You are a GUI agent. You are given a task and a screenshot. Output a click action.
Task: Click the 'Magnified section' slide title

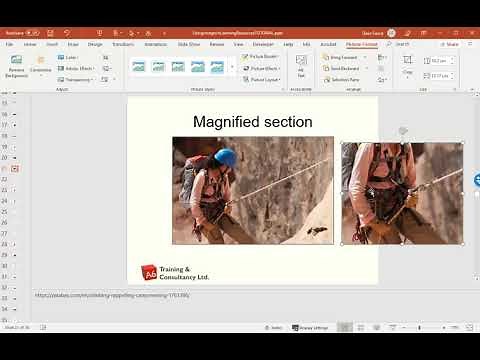(x=253, y=122)
